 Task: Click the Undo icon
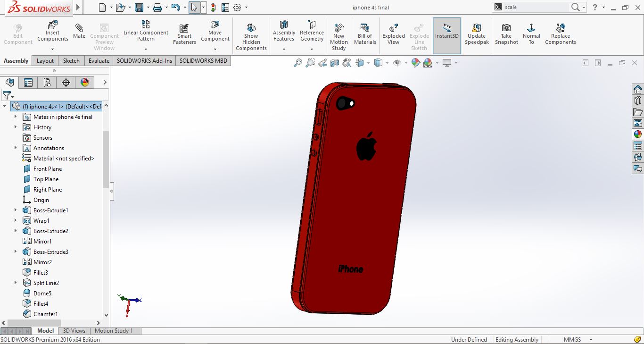pyautogui.click(x=175, y=7)
